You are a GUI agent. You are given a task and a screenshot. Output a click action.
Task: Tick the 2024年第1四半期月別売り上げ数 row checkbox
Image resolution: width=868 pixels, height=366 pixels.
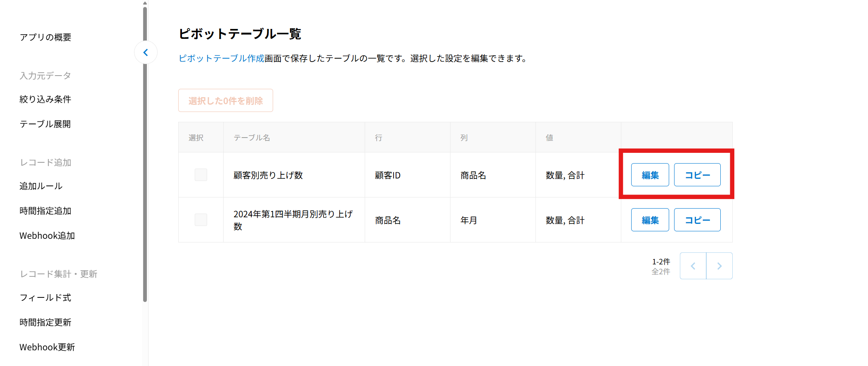tap(201, 220)
